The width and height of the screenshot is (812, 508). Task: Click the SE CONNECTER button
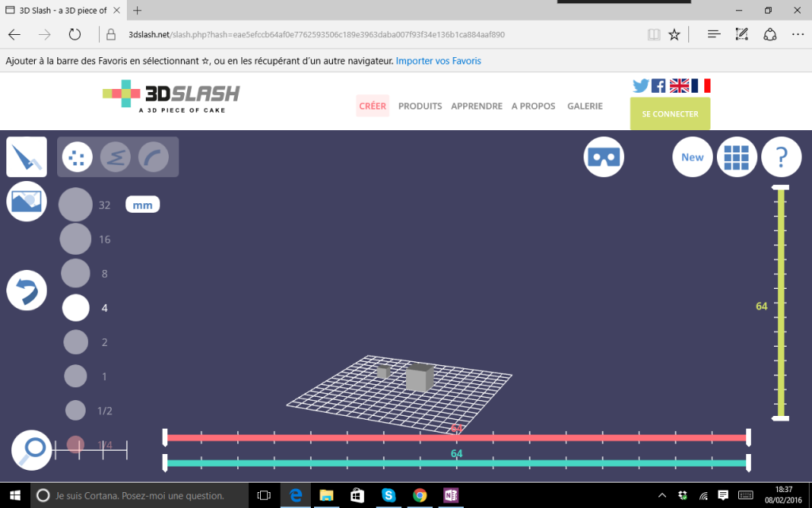click(669, 114)
